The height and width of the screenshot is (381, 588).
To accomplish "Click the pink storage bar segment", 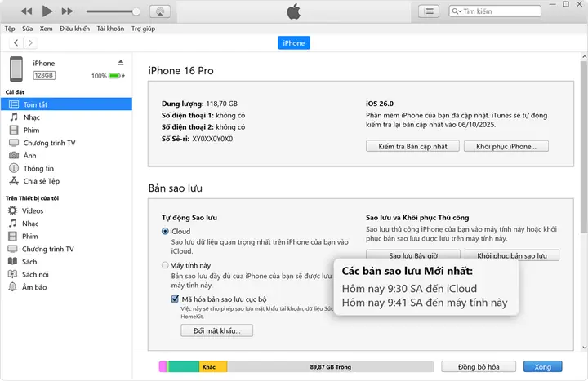I will pyautogui.click(x=163, y=367).
